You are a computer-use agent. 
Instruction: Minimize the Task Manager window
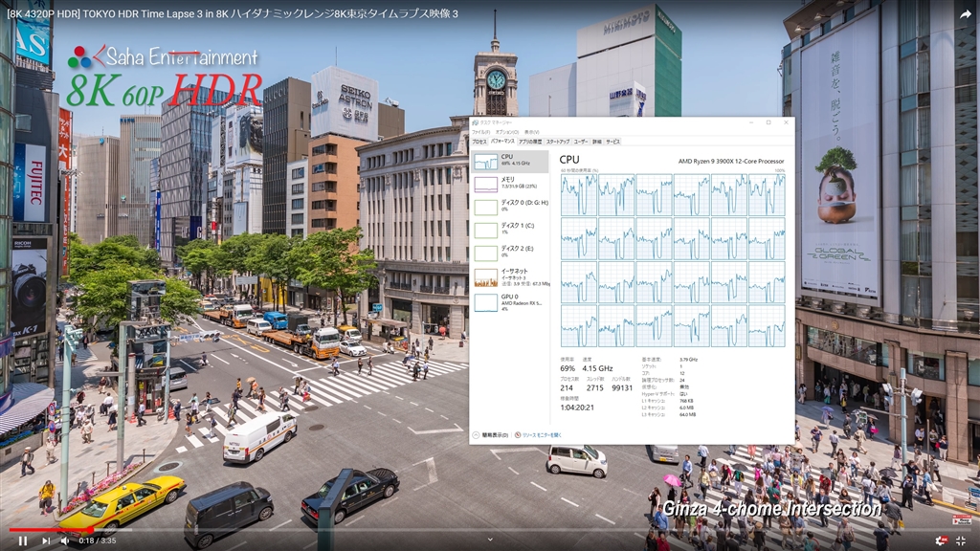[751, 122]
